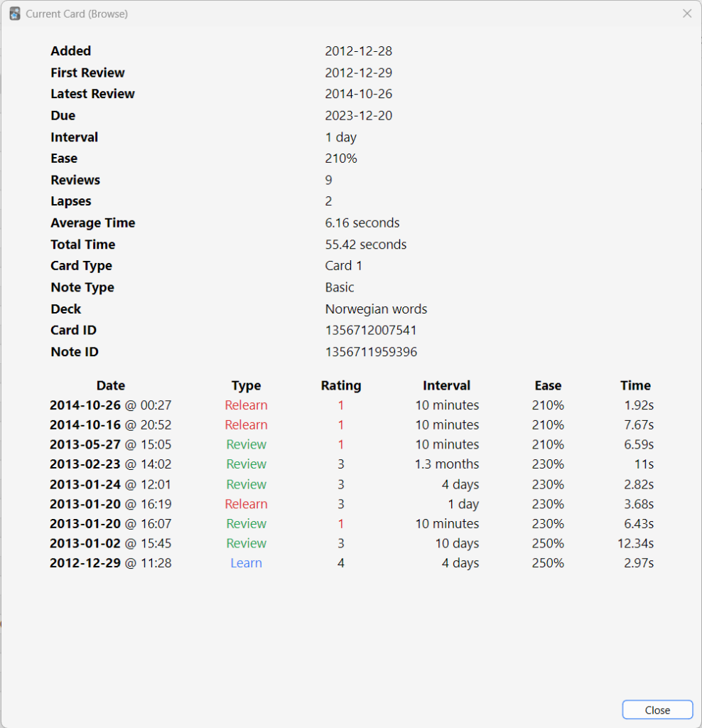The image size is (702, 728).
Task: Click the Deck value Norwegian words
Action: 376,309
